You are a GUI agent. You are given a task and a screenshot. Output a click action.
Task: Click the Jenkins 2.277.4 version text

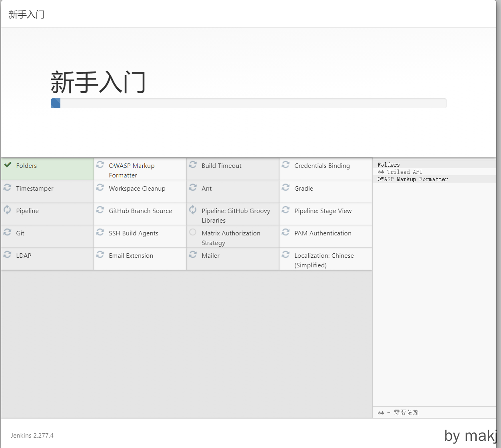click(32, 436)
